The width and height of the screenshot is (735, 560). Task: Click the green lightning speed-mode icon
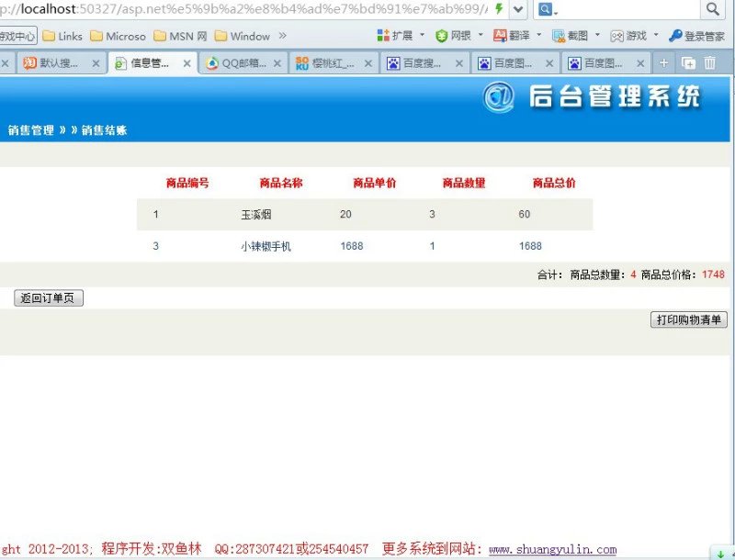tap(499, 8)
